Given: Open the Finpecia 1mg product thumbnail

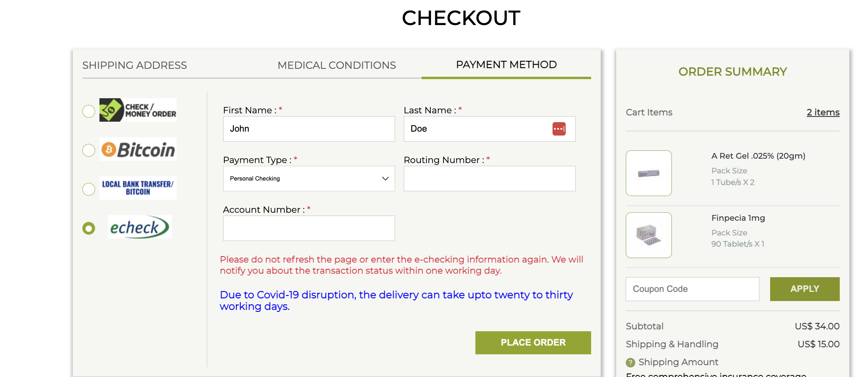Looking at the screenshot, I should coord(648,235).
